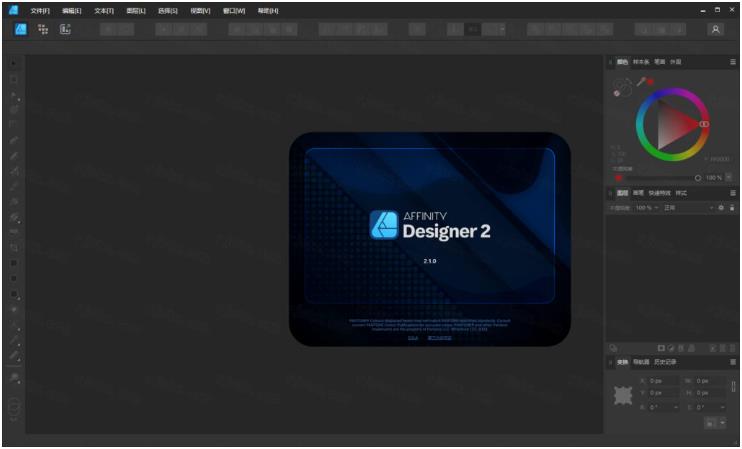The height and width of the screenshot is (449, 742).
Task: Select the Artboard tool
Action: click(x=14, y=79)
